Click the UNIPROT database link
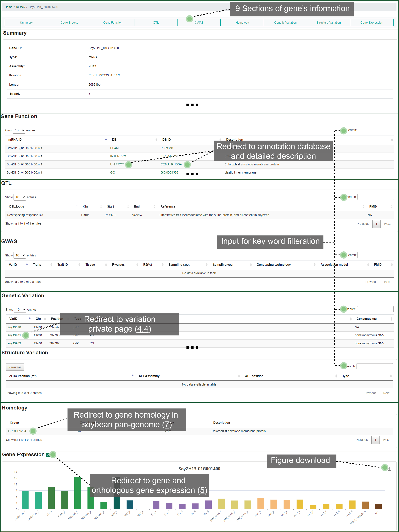399x532 pixels. (x=117, y=164)
